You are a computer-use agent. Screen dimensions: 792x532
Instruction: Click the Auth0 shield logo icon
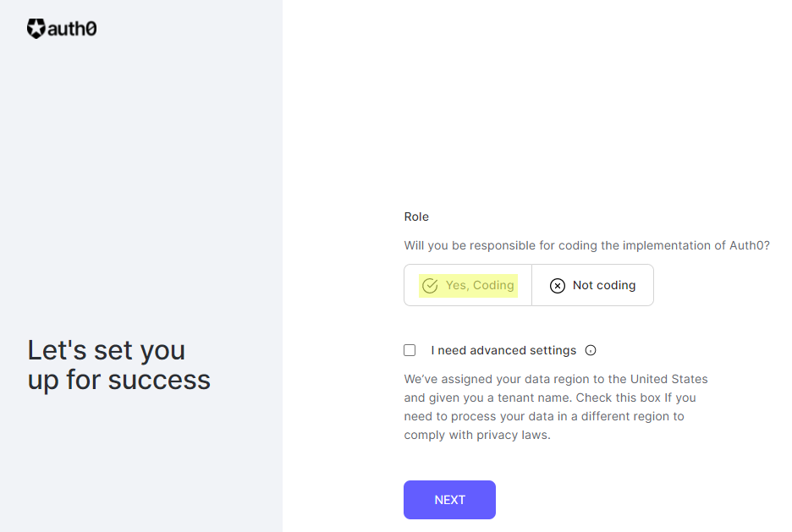point(36,29)
